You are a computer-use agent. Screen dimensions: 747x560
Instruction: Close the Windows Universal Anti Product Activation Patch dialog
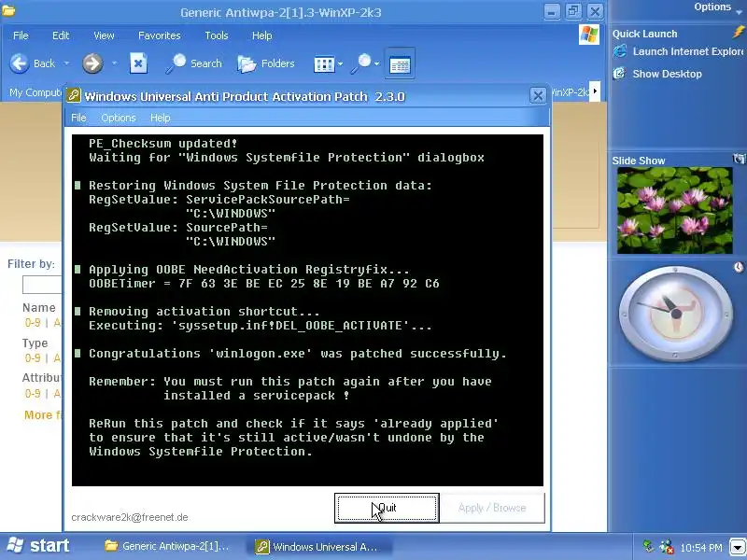pos(538,96)
